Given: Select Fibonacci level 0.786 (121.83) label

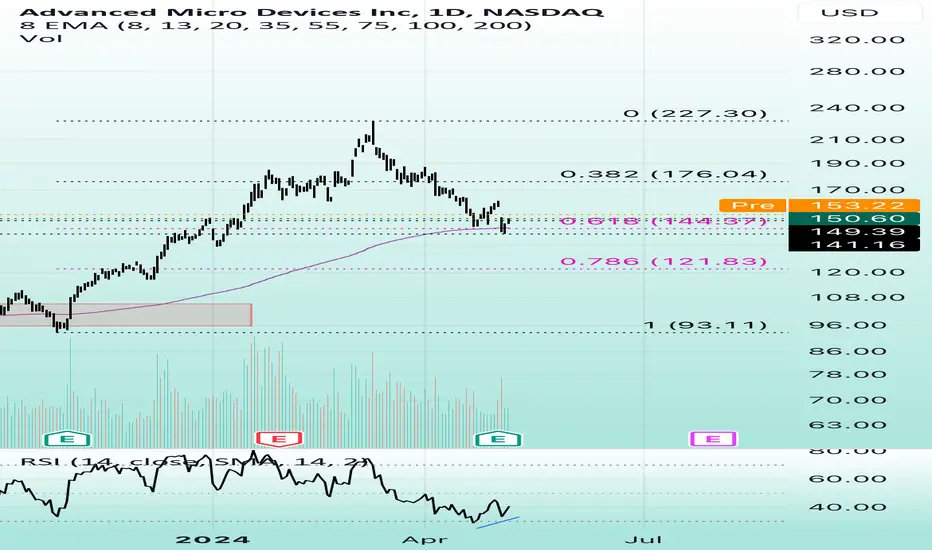Looking at the screenshot, I should (x=664, y=261).
